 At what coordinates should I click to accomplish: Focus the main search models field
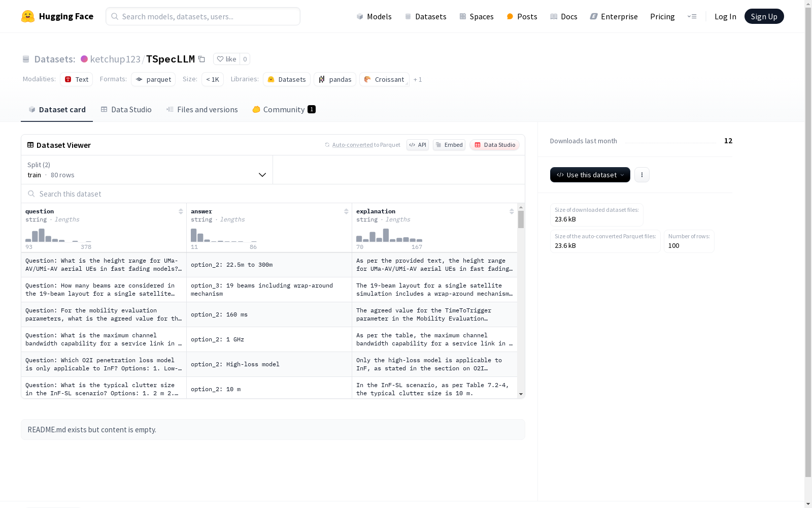pyautogui.click(x=203, y=16)
